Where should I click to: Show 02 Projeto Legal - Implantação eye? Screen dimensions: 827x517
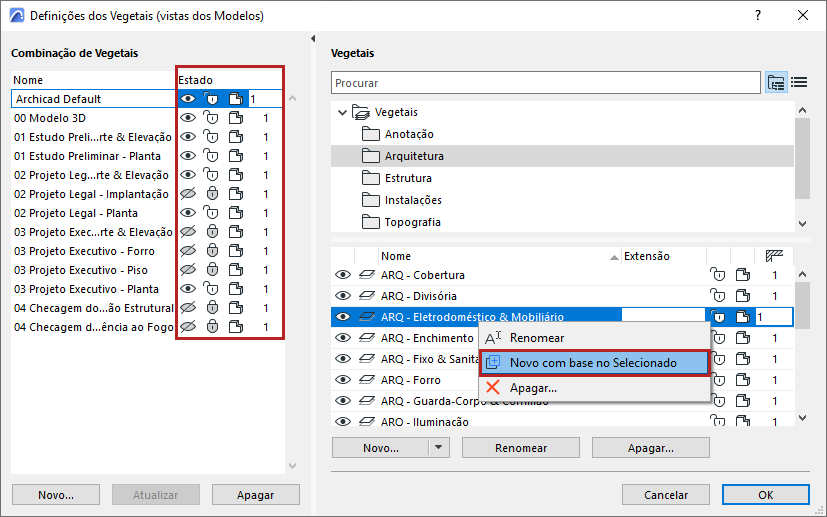[188, 194]
